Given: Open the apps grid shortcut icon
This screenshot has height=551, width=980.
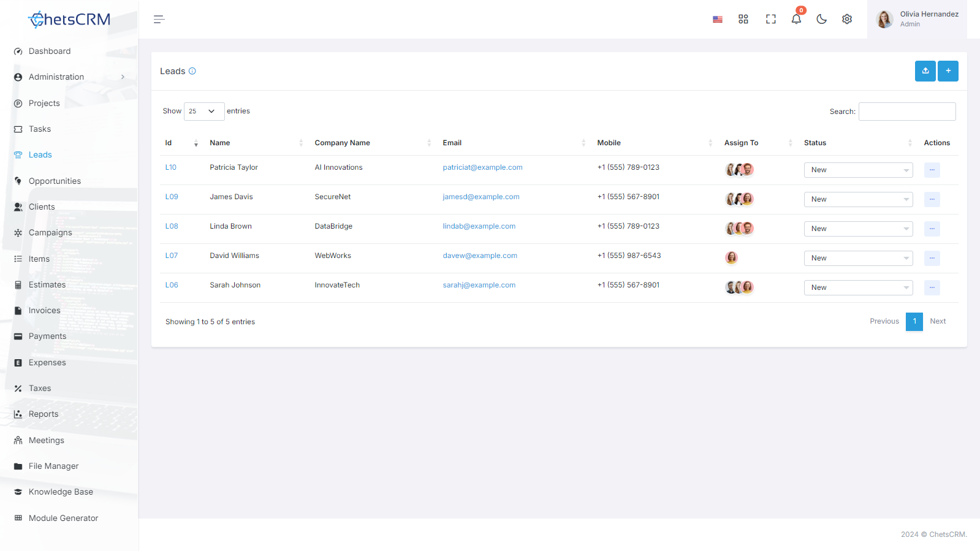Looking at the screenshot, I should (743, 20).
